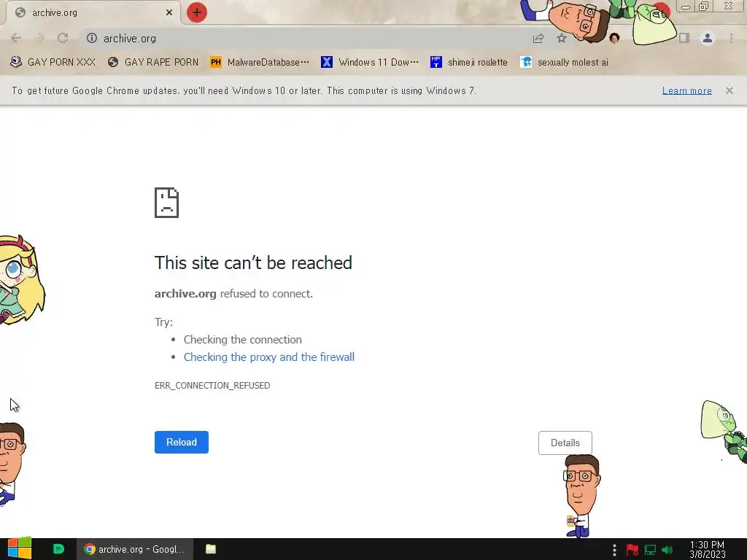Viewport: 747px width, 560px height.
Task: Open Checking the proxy and the firewall link
Action: click(269, 357)
